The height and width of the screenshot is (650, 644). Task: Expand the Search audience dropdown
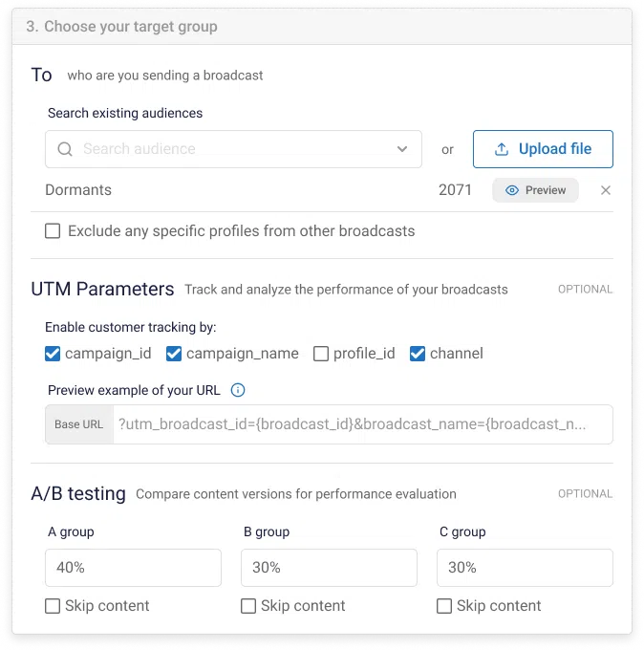[x=402, y=149]
